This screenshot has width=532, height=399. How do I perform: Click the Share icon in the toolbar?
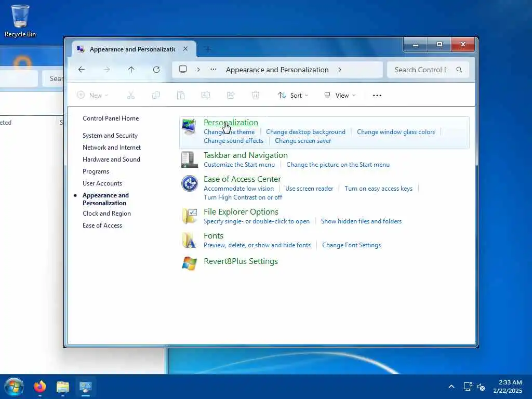pyautogui.click(x=231, y=96)
